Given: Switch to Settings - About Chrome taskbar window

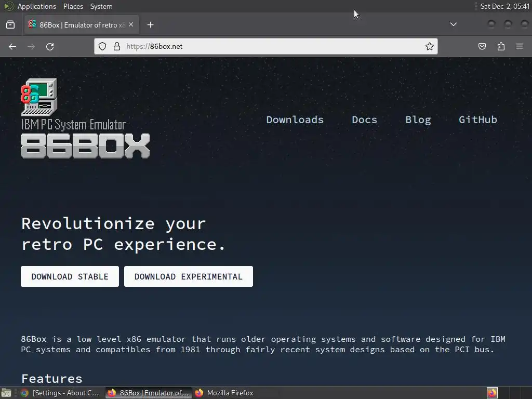Looking at the screenshot, I should pyautogui.click(x=60, y=393).
